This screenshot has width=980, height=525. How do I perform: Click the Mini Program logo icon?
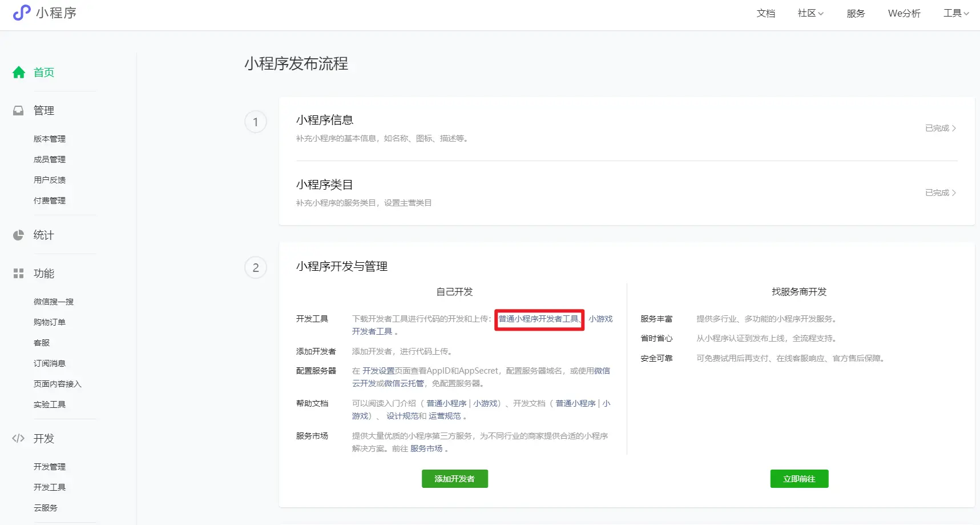pyautogui.click(x=22, y=13)
